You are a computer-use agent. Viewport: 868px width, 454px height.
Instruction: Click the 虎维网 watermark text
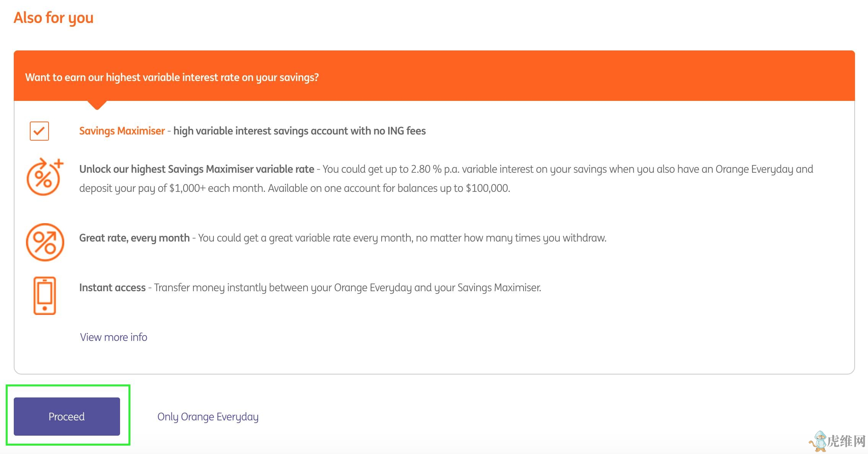point(846,441)
